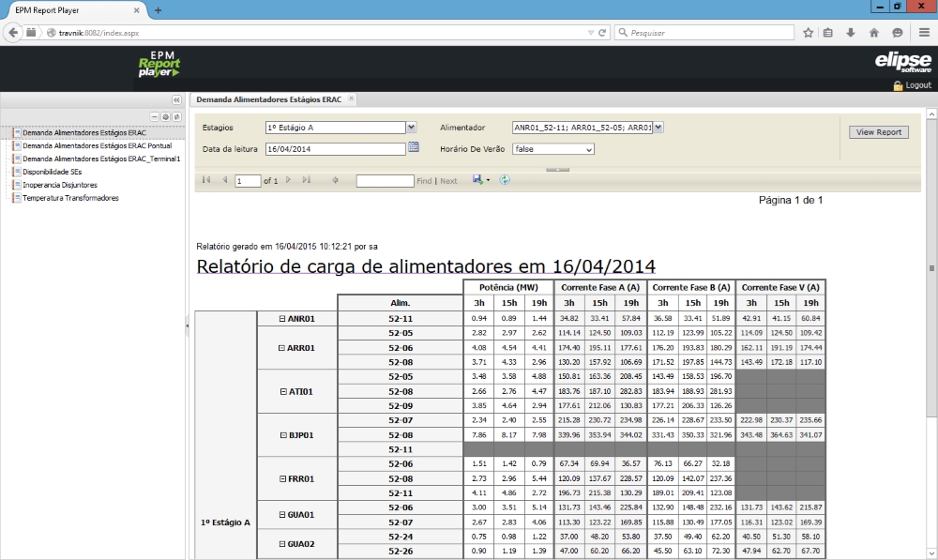Open the calendar date picker
Image resolution: width=938 pixels, height=560 pixels.
pos(414,147)
